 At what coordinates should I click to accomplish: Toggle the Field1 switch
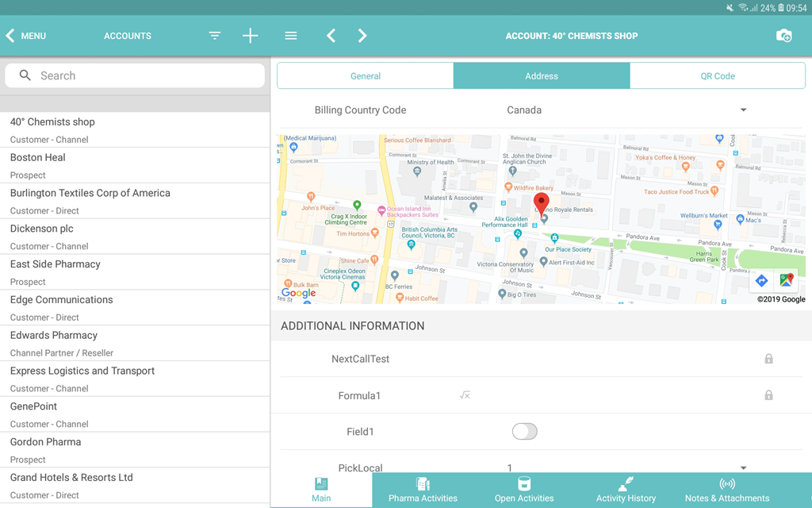(524, 432)
